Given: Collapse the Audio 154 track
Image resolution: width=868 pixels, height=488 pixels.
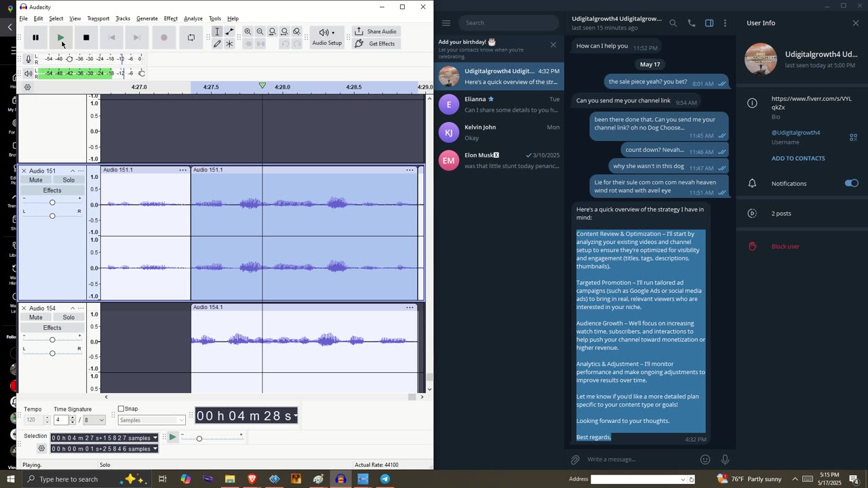Looking at the screenshot, I should point(73,308).
